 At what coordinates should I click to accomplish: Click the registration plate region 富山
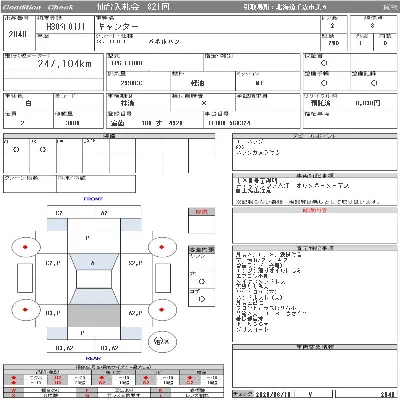coord(117,123)
